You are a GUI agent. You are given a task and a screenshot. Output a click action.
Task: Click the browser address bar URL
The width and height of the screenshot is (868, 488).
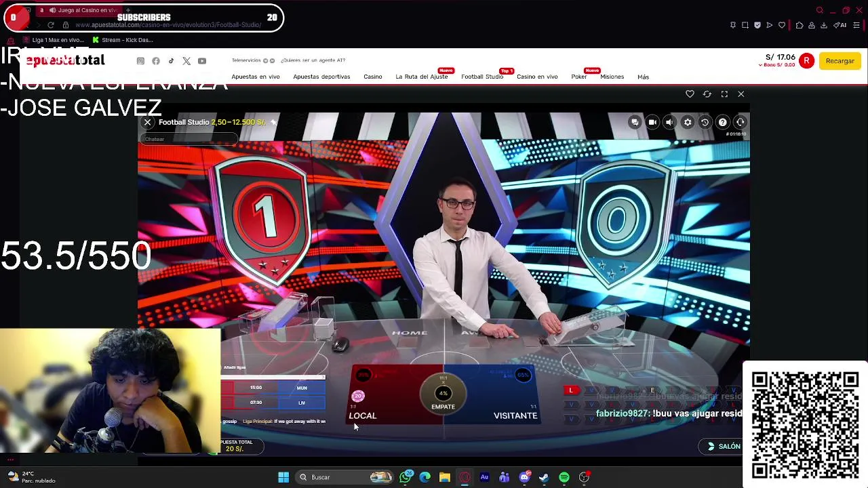(x=168, y=25)
